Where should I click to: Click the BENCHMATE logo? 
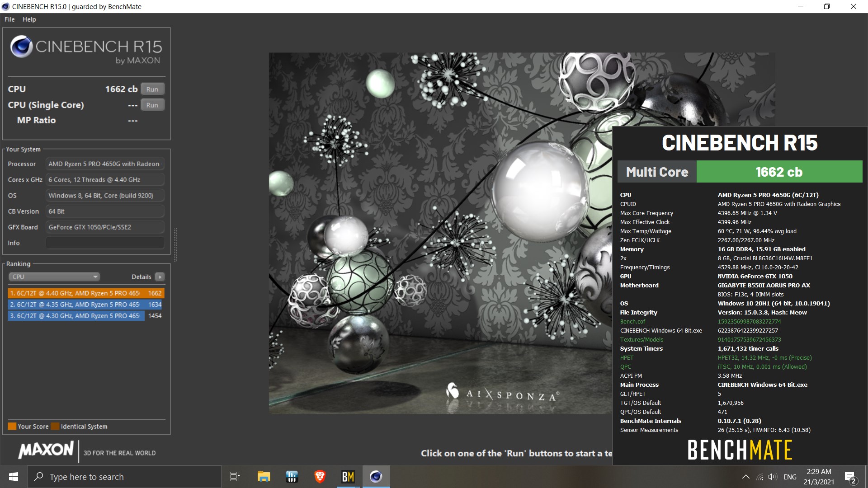[x=740, y=450]
